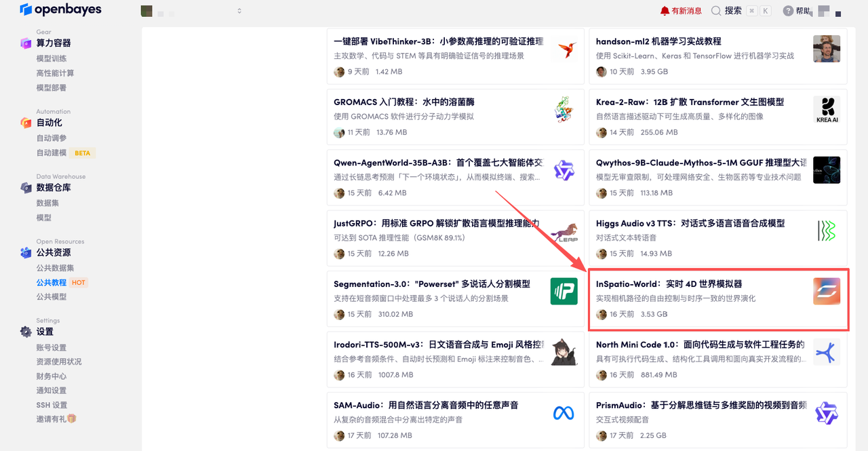The width and height of the screenshot is (868, 451).
Task: Open 公共数据集 in sidebar
Action: 56,268
